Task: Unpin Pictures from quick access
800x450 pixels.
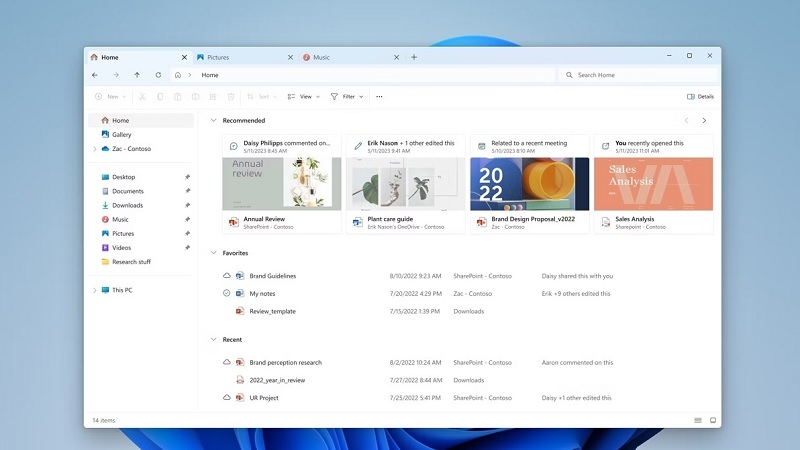Action: 187,233
